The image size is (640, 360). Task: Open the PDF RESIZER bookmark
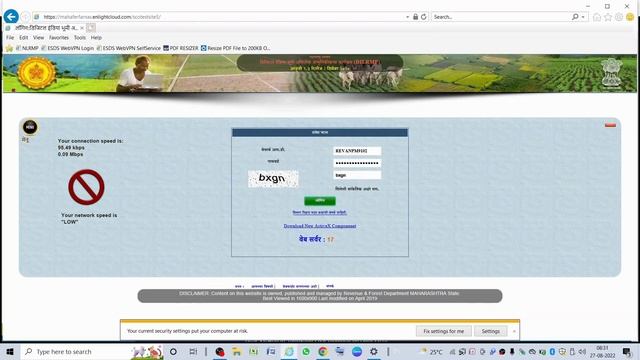(181, 48)
